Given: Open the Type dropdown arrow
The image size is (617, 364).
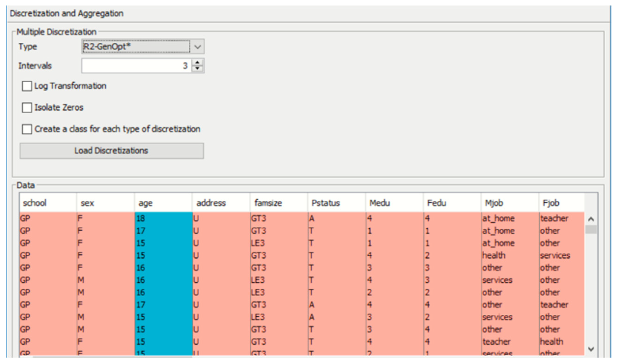Looking at the screenshot, I should 198,47.
